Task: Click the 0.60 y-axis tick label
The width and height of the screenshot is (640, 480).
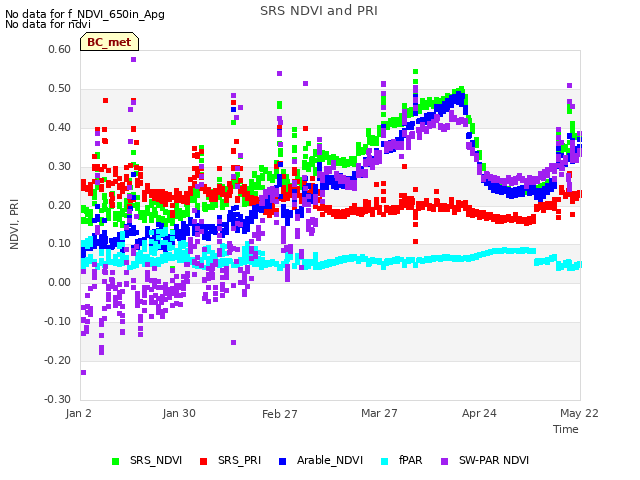Action: [60, 49]
